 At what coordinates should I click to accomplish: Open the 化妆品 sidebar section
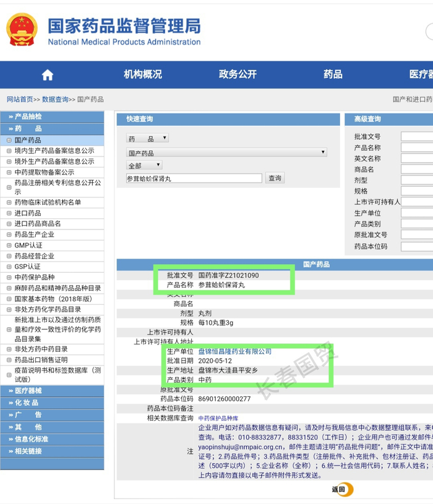[52, 403]
